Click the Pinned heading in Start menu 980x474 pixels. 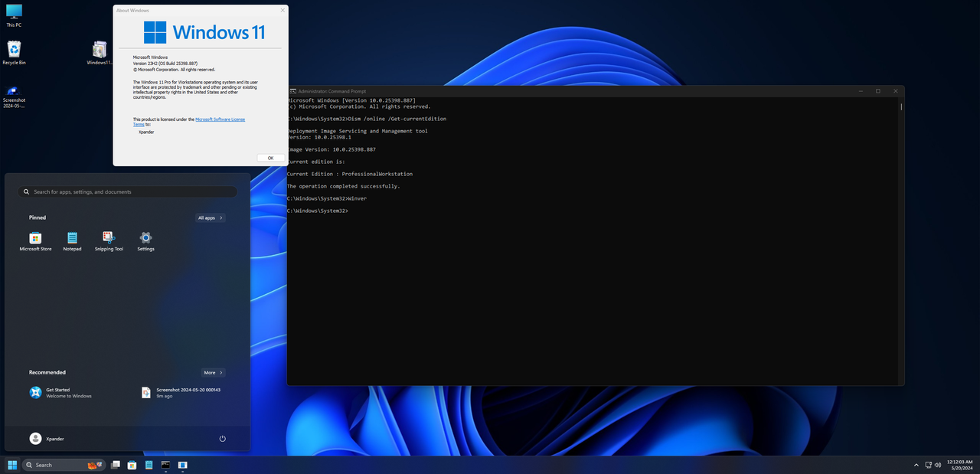[x=38, y=217]
